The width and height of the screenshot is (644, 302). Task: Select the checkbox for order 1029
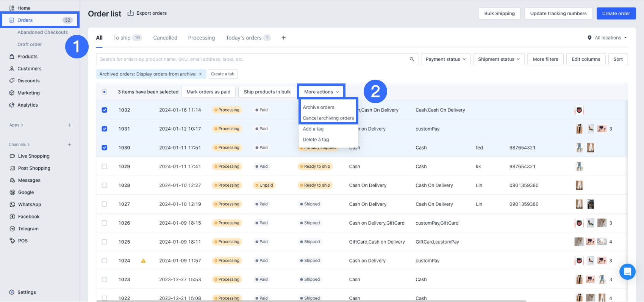(x=105, y=167)
